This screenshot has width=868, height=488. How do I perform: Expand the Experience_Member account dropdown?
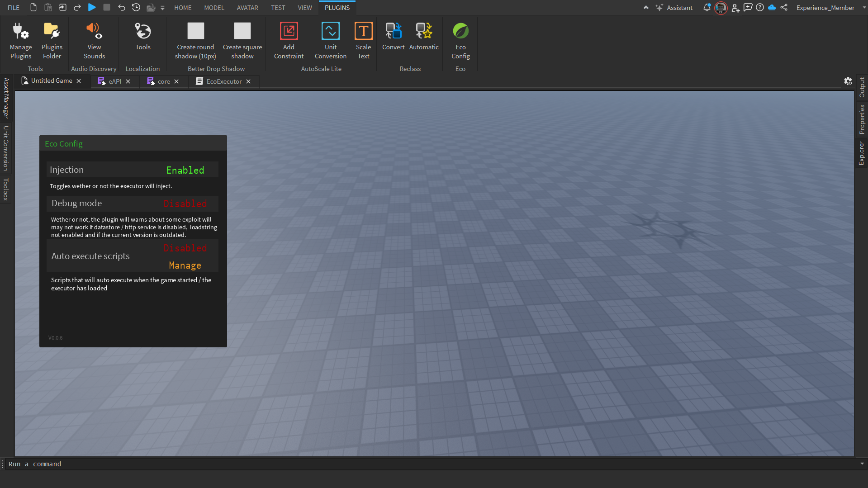click(x=864, y=8)
